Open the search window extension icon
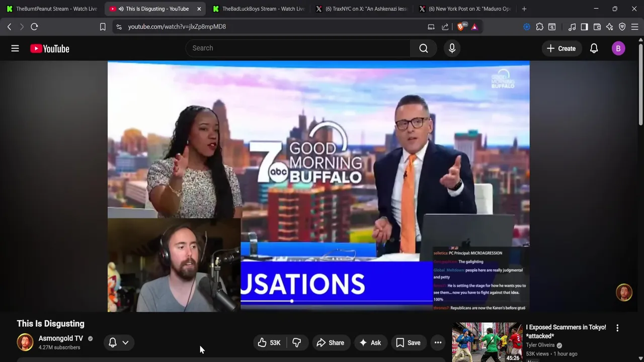The width and height of the screenshot is (644, 362). pos(552,27)
